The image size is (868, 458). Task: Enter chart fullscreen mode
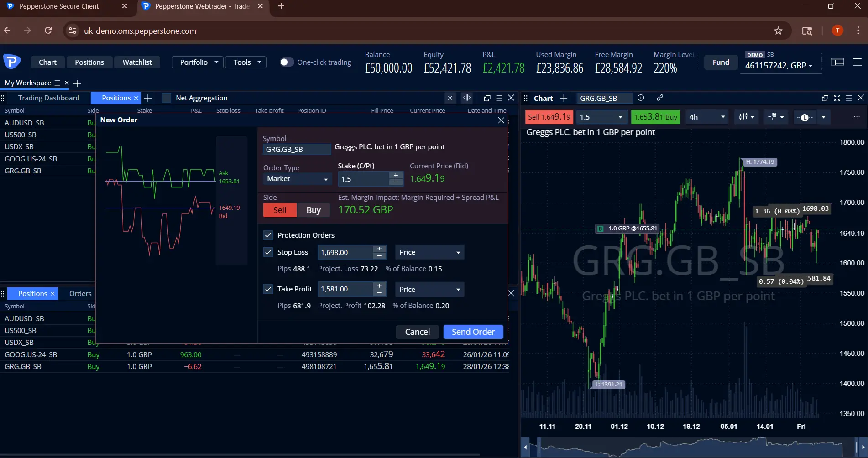tap(837, 98)
